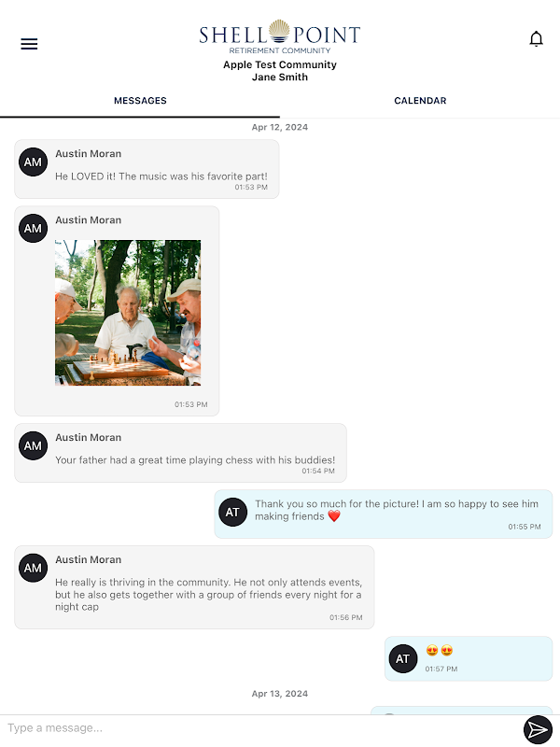This screenshot has width=560, height=747.
Task: Tap AM avatar on thriving community message
Action: pos(33,568)
